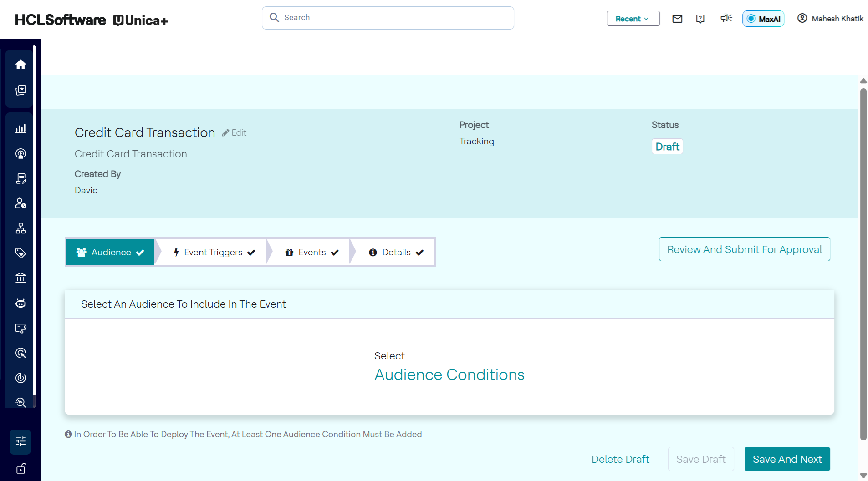Expand the Recent dropdown
Image resolution: width=868 pixels, height=481 pixels.
pyautogui.click(x=633, y=19)
